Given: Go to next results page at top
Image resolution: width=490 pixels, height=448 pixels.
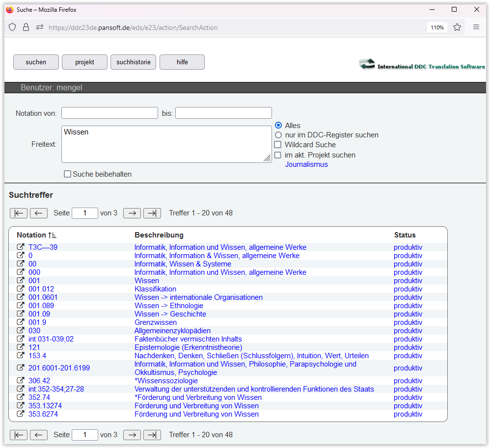Looking at the screenshot, I should (x=132, y=213).
